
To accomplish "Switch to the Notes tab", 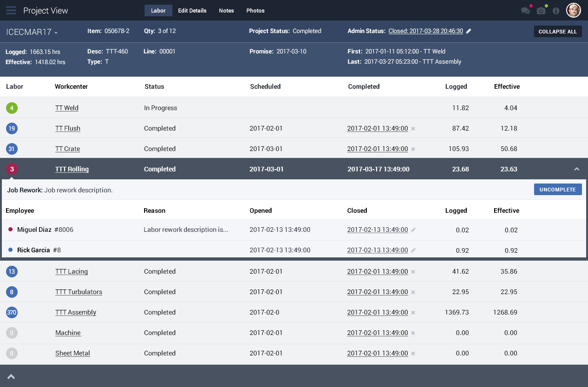I will (226, 11).
